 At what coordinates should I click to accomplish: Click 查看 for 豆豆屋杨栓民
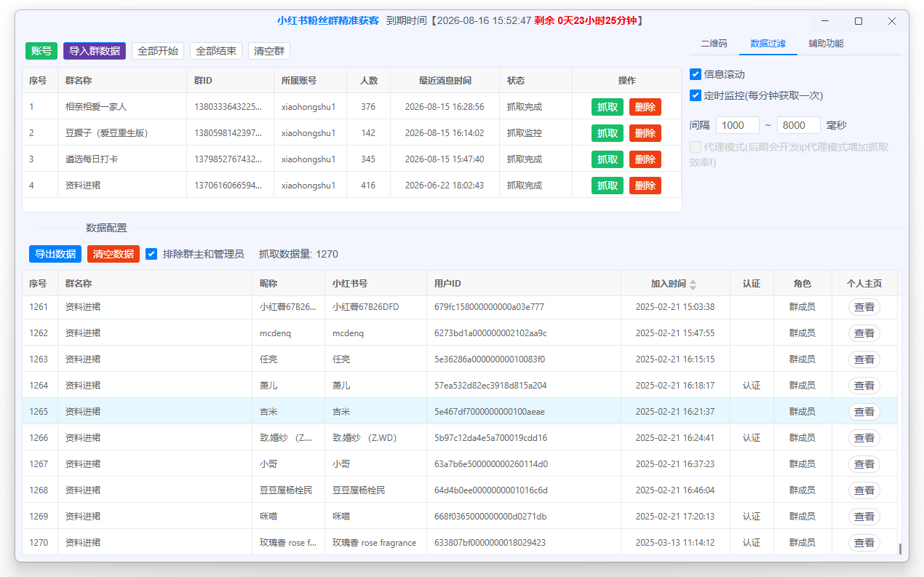tap(864, 490)
